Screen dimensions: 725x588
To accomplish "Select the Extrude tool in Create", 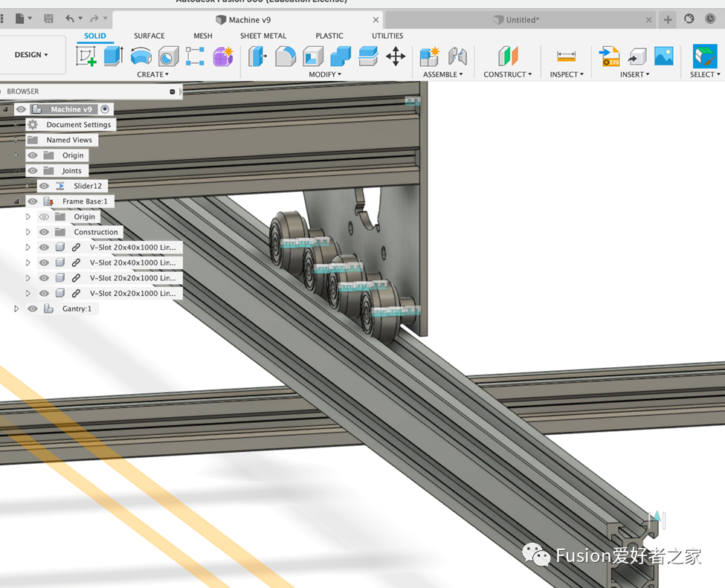I will point(113,56).
